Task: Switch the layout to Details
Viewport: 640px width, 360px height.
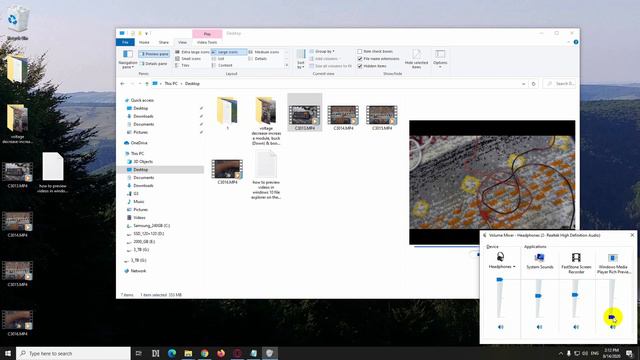Action: [x=258, y=59]
